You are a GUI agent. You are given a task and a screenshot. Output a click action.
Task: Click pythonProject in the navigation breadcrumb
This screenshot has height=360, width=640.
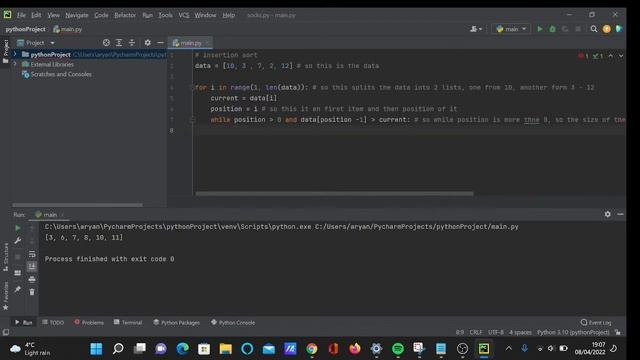coord(25,29)
